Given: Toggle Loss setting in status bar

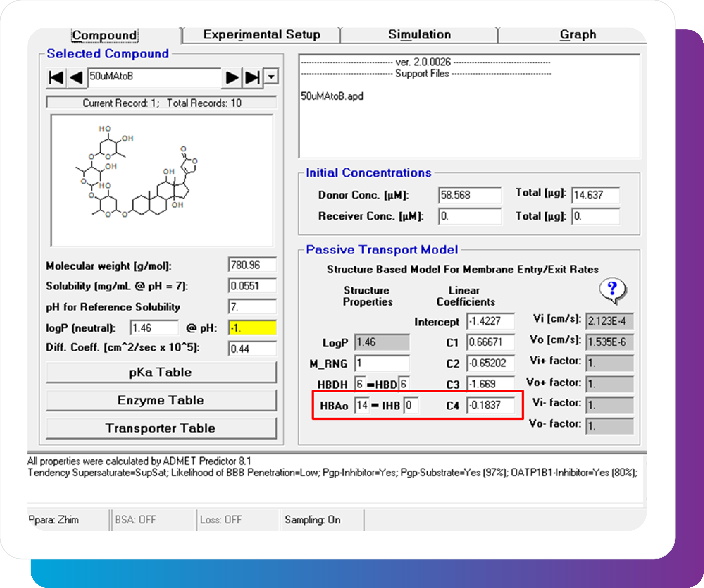Looking at the screenshot, I should (221, 520).
